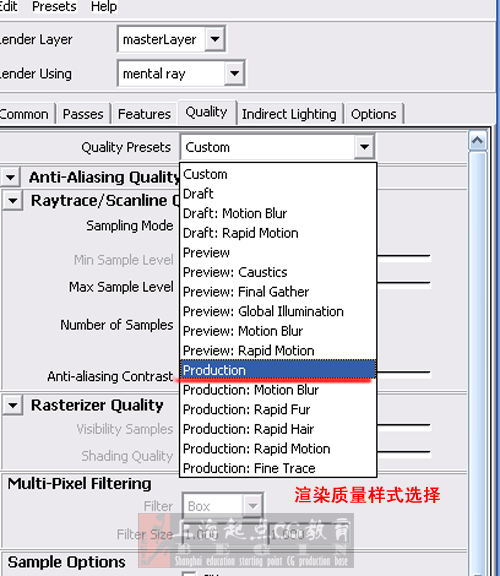The image size is (500, 576).
Task: Open the Presets menu
Action: [54, 6]
